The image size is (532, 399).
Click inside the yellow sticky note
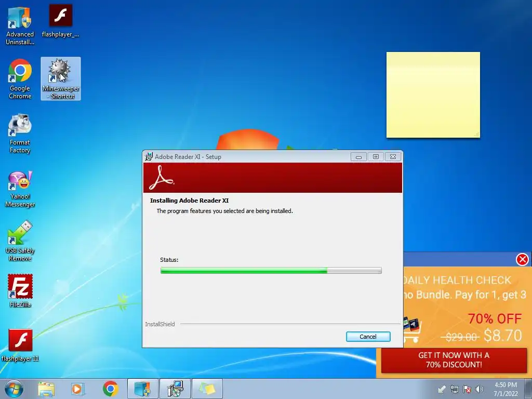pyautogui.click(x=433, y=95)
